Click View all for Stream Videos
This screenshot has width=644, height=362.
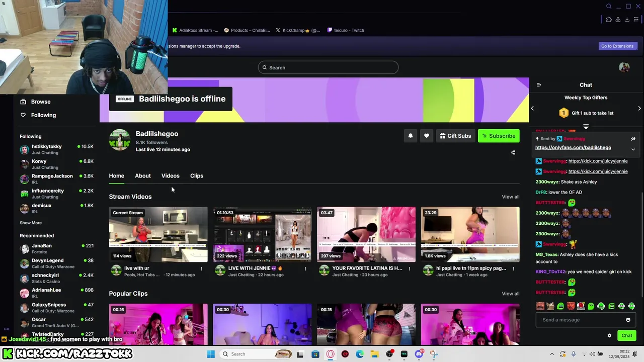tap(511, 197)
